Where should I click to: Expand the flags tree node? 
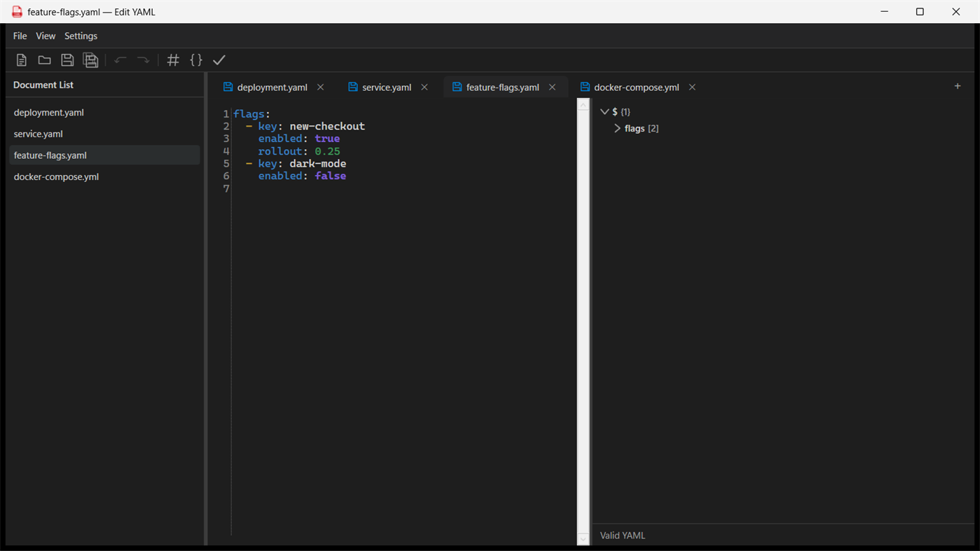pos(617,128)
